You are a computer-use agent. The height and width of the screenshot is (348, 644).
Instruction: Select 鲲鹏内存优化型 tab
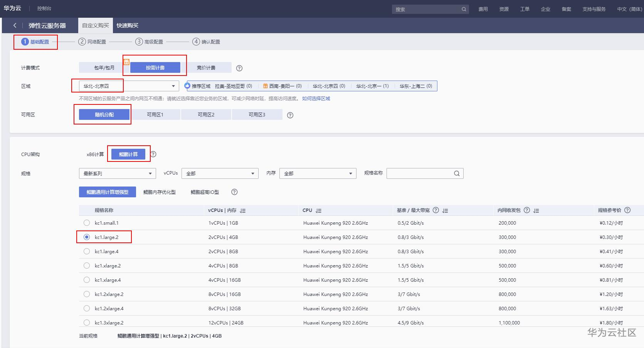click(x=160, y=192)
